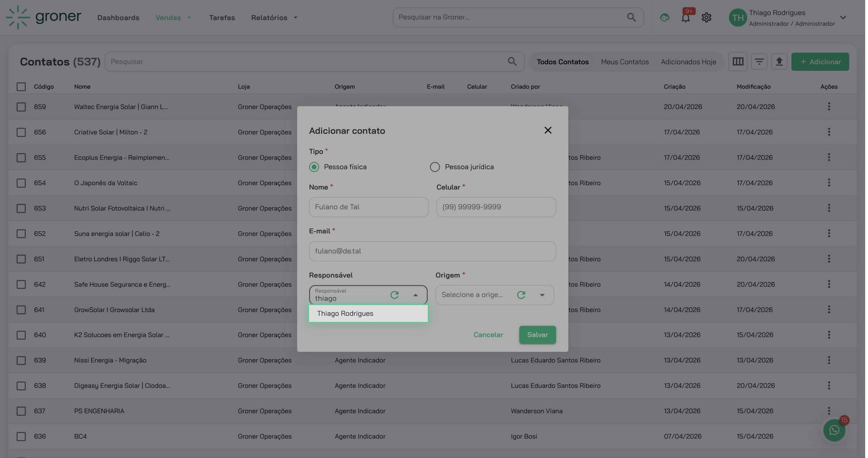The image size is (868, 458).
Task: Switch to the Meus Contatos tab
Action: coord(624,62)
